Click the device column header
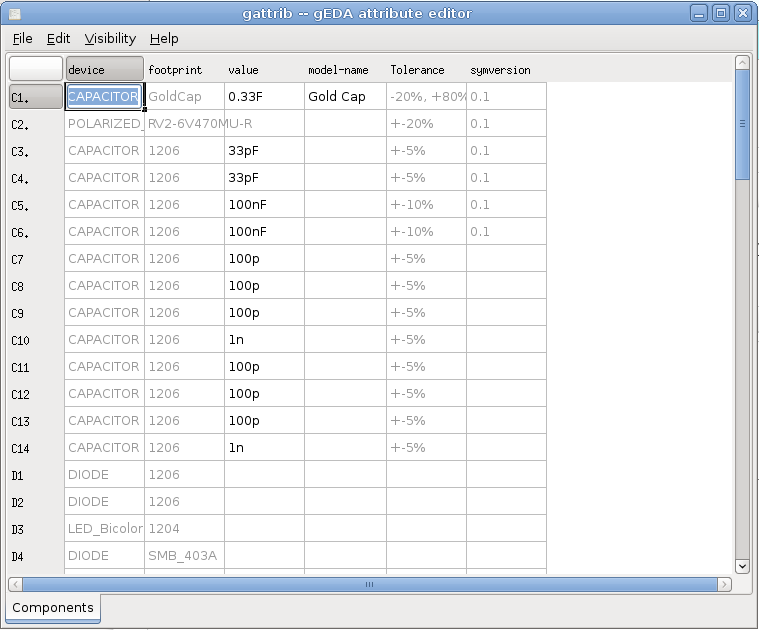The image size is (759, 630). [x=104, y=69]
